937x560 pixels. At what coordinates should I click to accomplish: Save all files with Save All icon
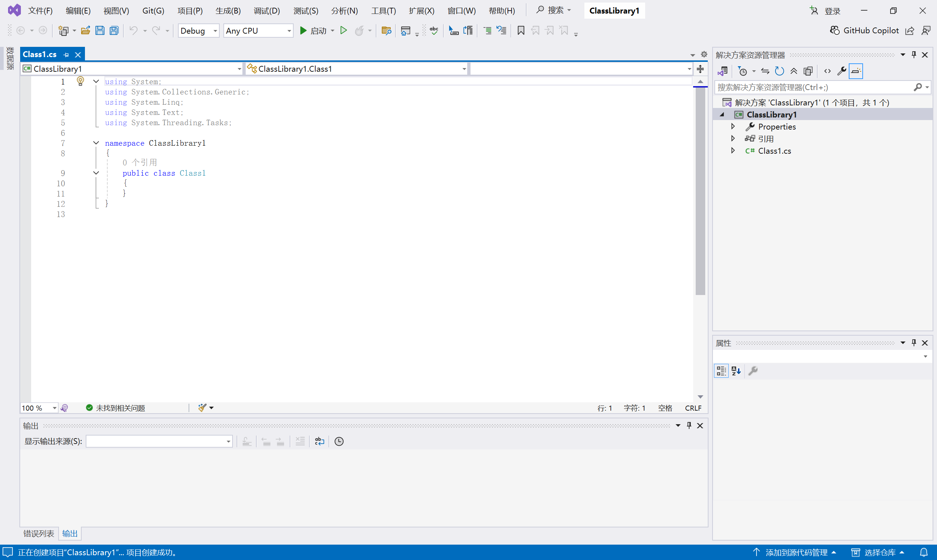(x=113, y=31)
